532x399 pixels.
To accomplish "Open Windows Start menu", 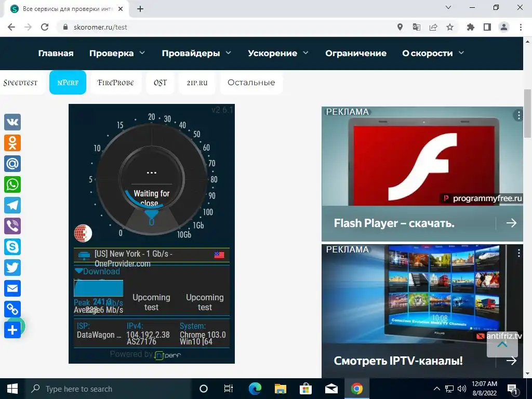I will click(12, 389).
